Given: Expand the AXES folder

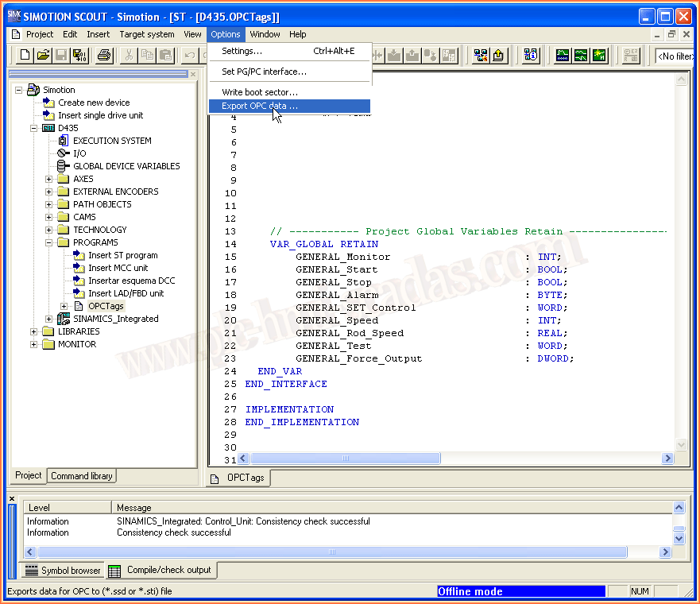Looking at the screenshot, I should pyautogui.click(x=49, y=179).
